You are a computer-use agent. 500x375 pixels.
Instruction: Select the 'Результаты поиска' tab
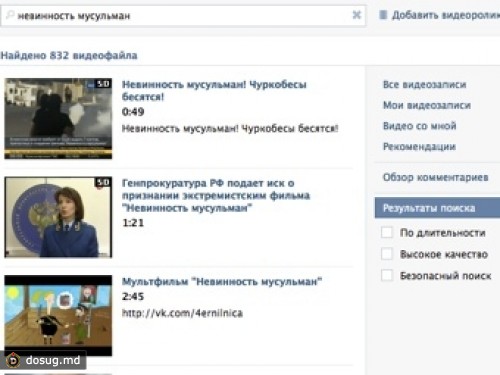coord(437,208)
